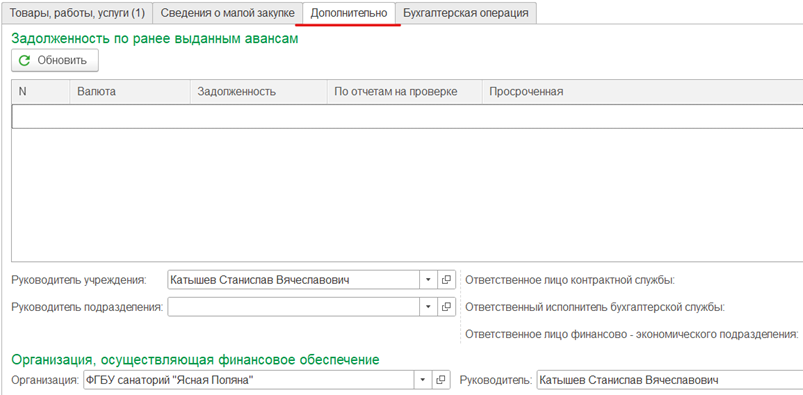Click the Руководитель учреждения field with Катышев
Viewport: 803px width, 395px height.
pyautogui.click(x=293, y=280)
